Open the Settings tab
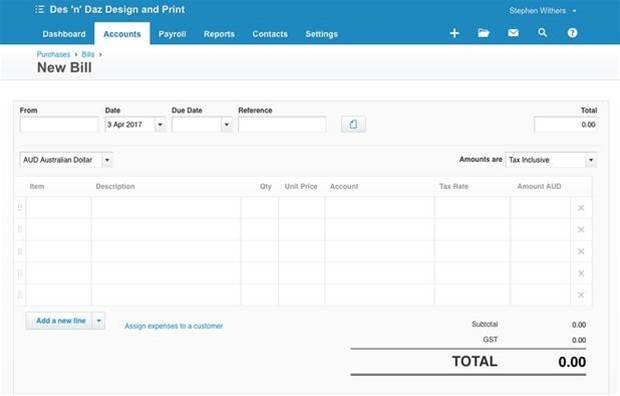Image resolution: width=620 pixels, height=396 pixels. pos(321,34)
